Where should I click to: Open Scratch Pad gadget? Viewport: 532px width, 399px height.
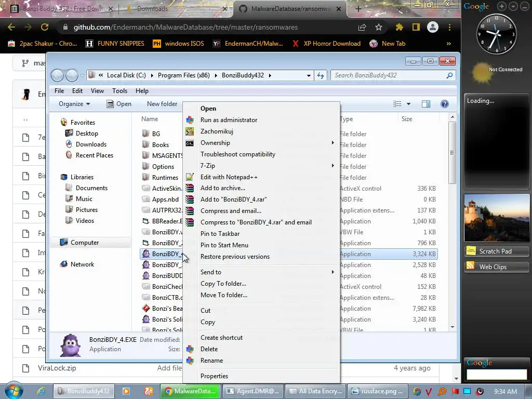pyautogui.click(x=496, y=251)
